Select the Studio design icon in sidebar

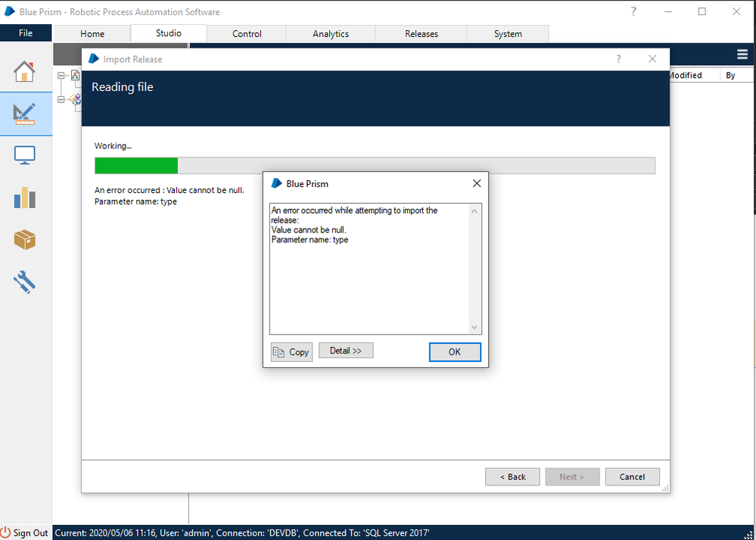coord(24,114)
